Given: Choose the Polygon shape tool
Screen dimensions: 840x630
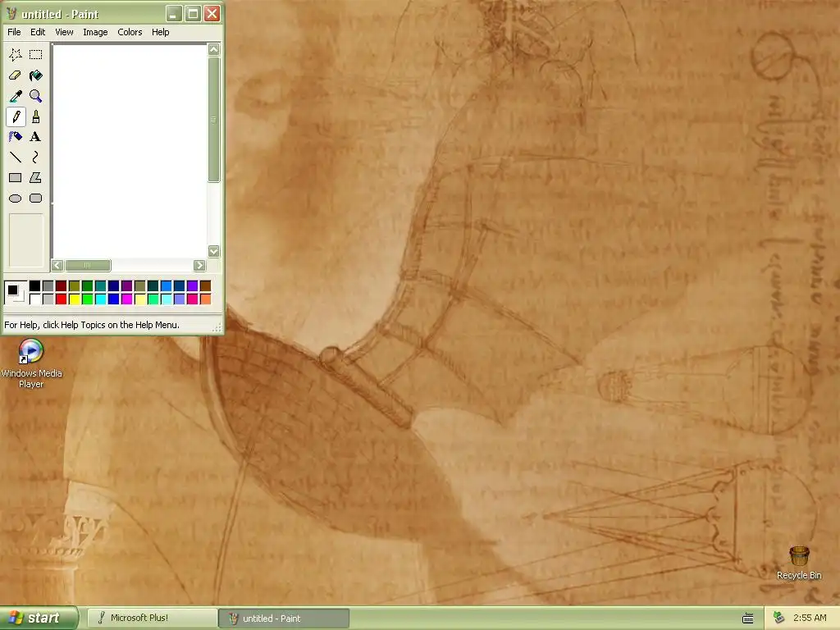Looking at the screenshot, I should coord(36,177).
